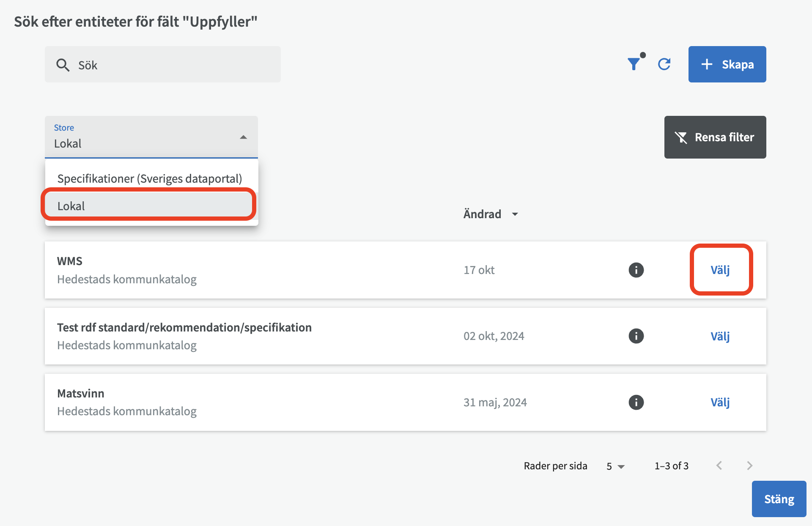Click Välj for Test rdf standard
Viewport: 812px width, 526px height.
(x=720, y=336)
